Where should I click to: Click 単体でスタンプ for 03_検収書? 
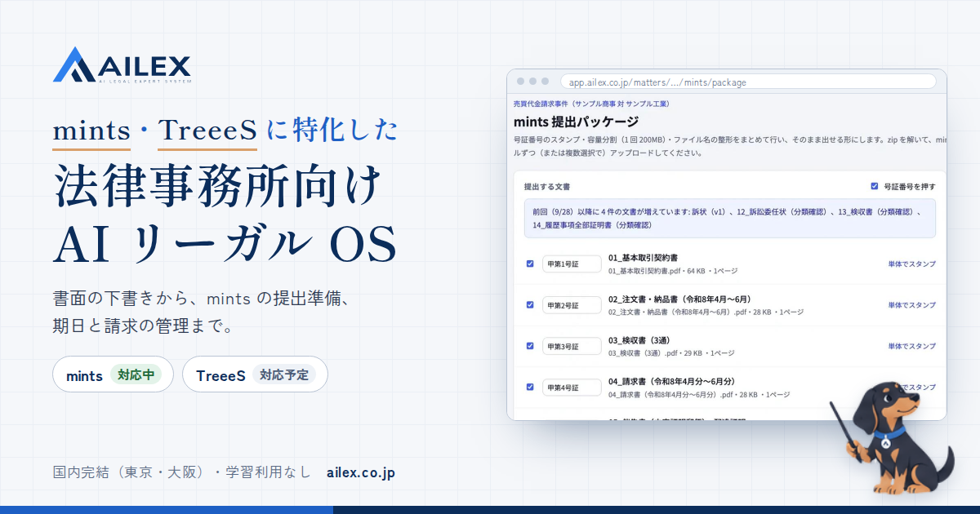pos(911,346)
